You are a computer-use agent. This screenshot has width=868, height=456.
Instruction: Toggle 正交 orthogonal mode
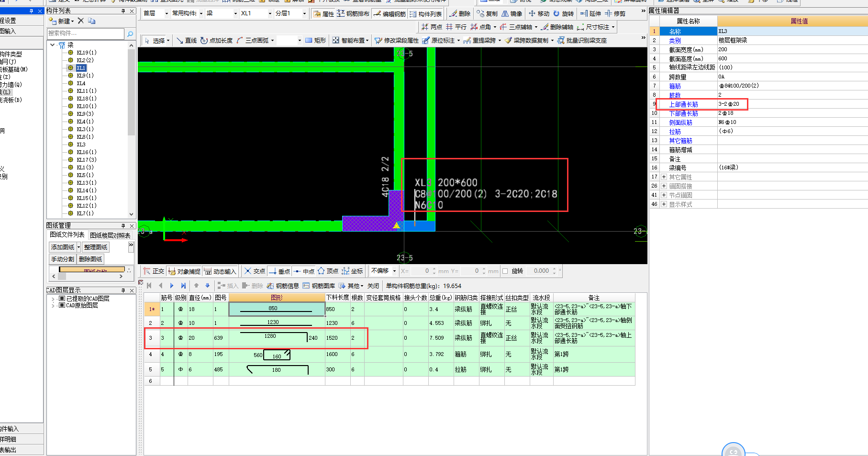click(x=154, y=271)
